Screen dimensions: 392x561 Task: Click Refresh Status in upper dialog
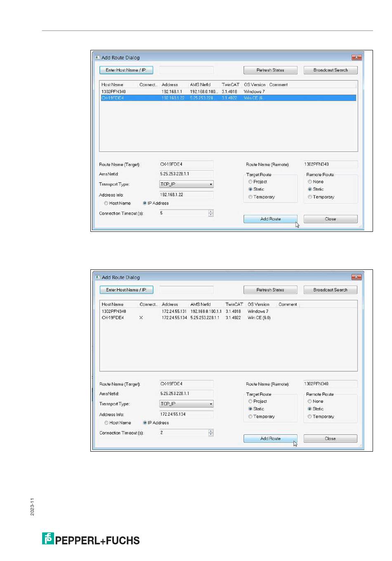click(270, 70)
